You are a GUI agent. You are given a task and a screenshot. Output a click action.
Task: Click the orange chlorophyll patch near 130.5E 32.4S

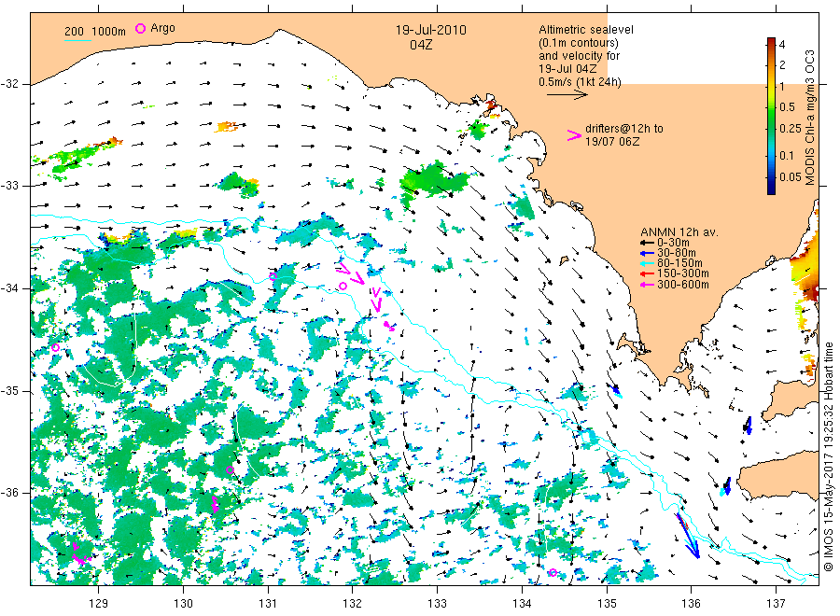pos(226,127)
